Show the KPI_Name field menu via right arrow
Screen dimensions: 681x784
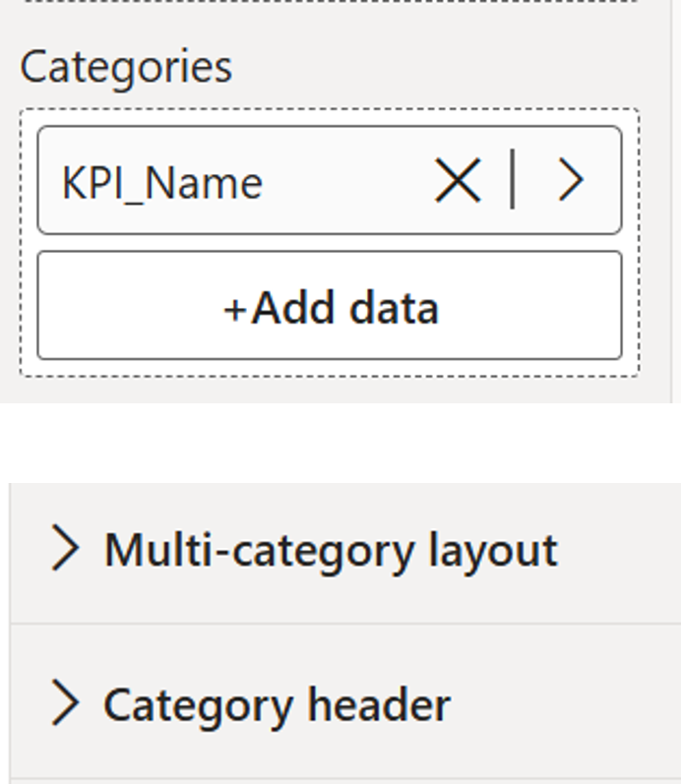pos(571,181)
